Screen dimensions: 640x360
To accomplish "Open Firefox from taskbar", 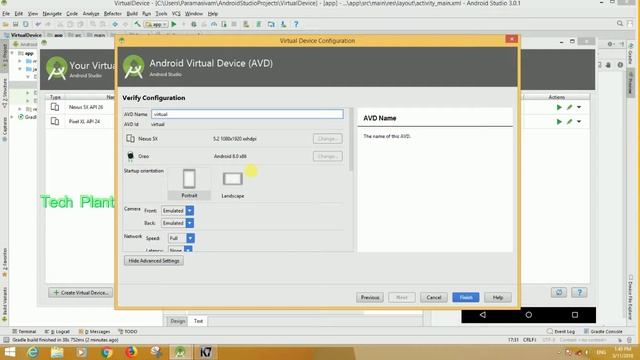I will point(131,352).
